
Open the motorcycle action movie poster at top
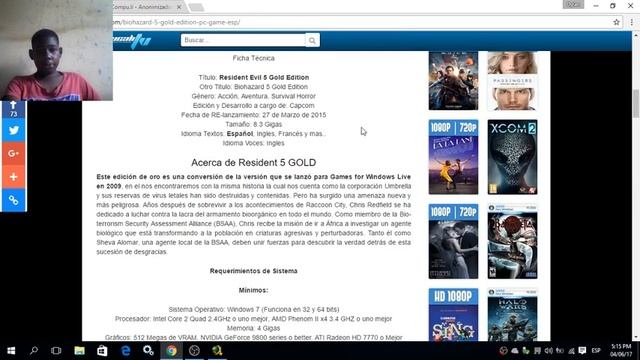pyautogui.click(x=453, y=81)
